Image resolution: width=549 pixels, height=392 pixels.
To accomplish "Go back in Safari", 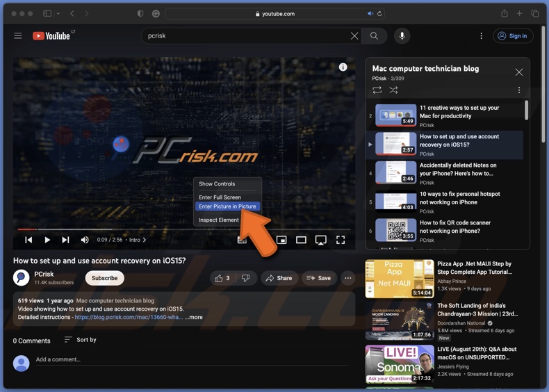I will click(x=72, y=14).
